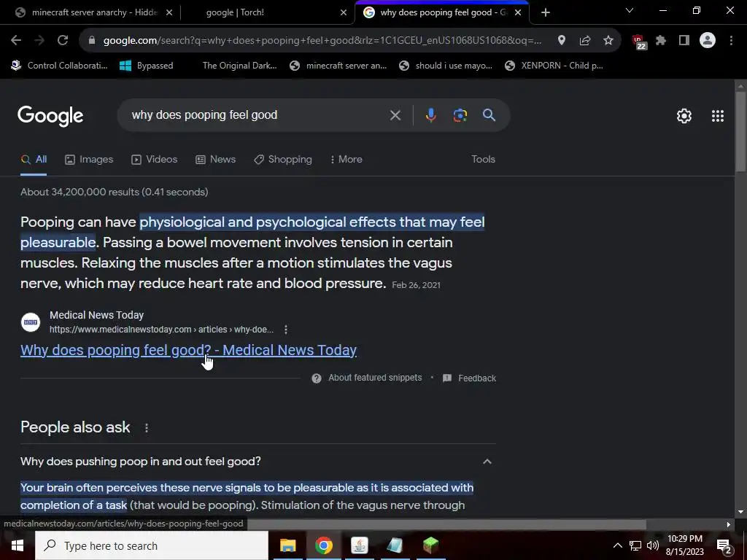Open Chrome's three-dot menu
This screenshot has height=560, width=747.
click(731, 41)
